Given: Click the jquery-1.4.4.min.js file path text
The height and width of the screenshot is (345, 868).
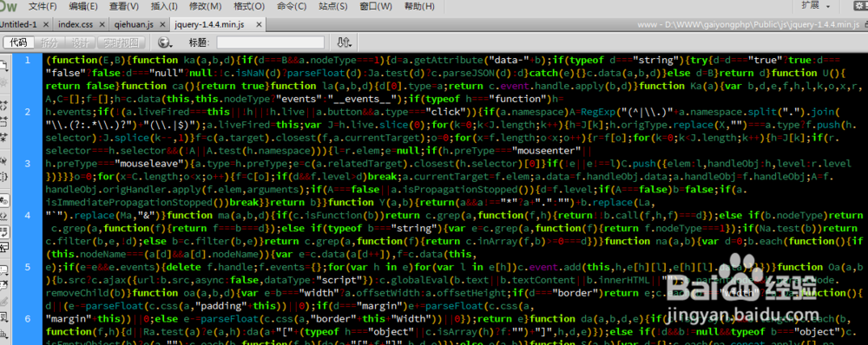Looking at the screenshot, I should 748,25.
